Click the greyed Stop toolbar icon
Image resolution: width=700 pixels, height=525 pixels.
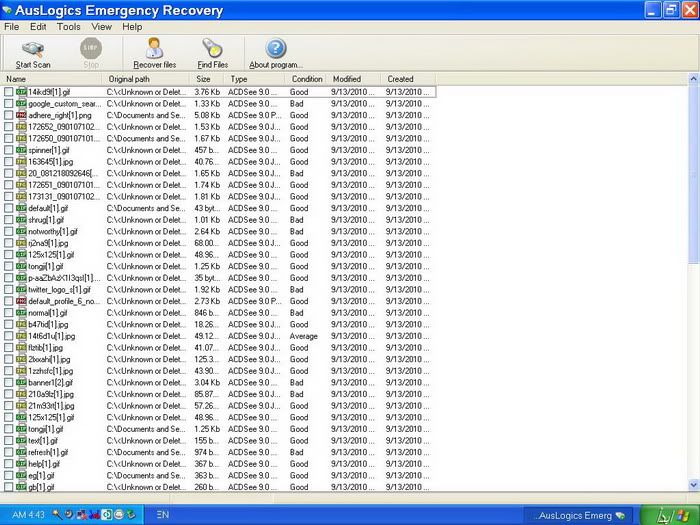point(91,48)
